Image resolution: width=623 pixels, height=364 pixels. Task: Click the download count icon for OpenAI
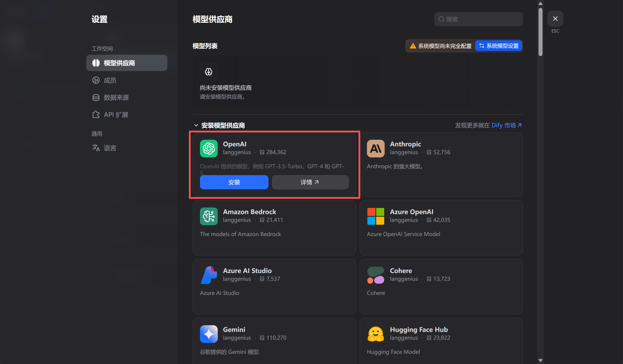tap(262, 152)
